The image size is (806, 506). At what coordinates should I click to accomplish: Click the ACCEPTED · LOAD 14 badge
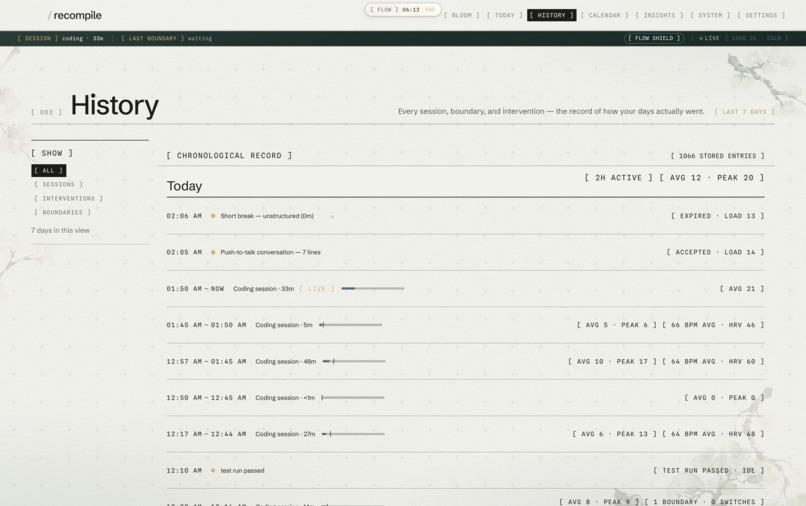(716, 252)
